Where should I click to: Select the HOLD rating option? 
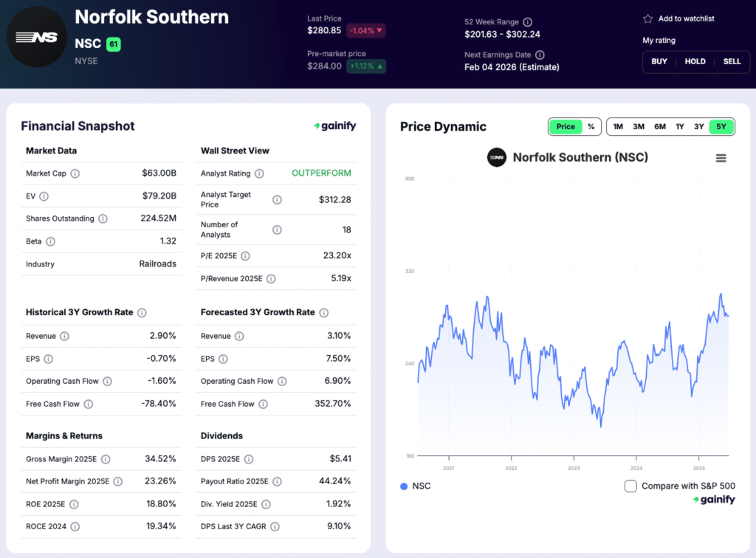click(x=695, y=62)
